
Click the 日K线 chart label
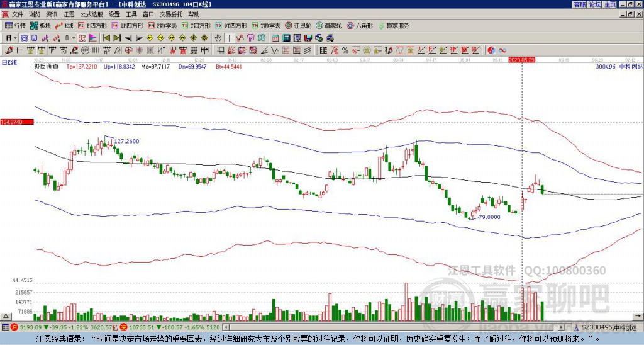(x=9, y=63)
